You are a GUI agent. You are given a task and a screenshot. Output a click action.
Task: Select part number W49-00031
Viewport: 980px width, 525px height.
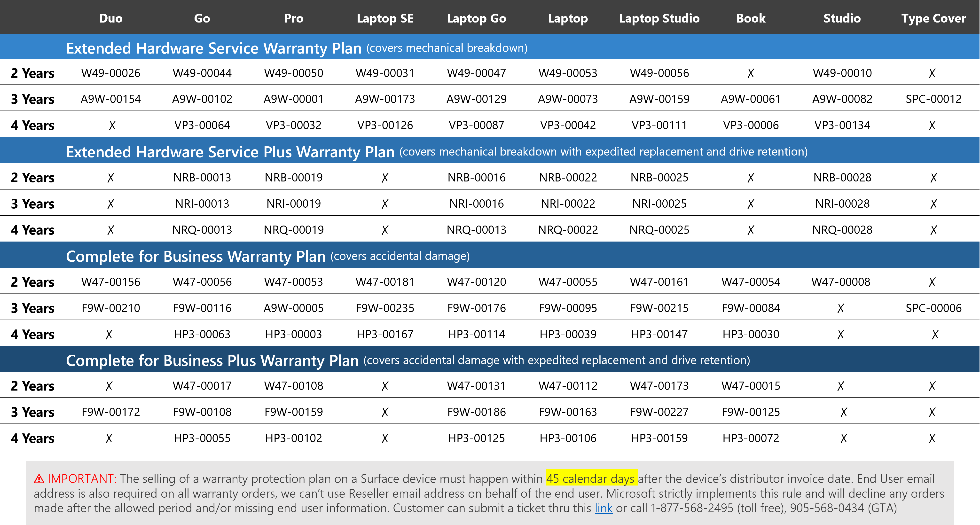pyautogui.click(x=385, y=73)
